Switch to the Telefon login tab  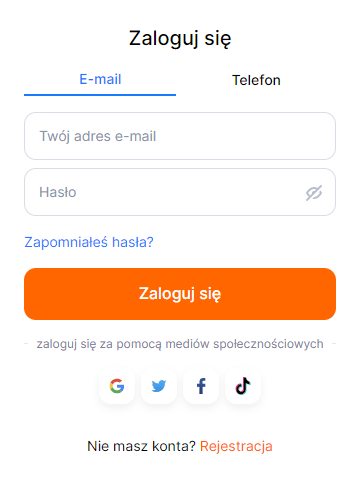pos(256,80)
